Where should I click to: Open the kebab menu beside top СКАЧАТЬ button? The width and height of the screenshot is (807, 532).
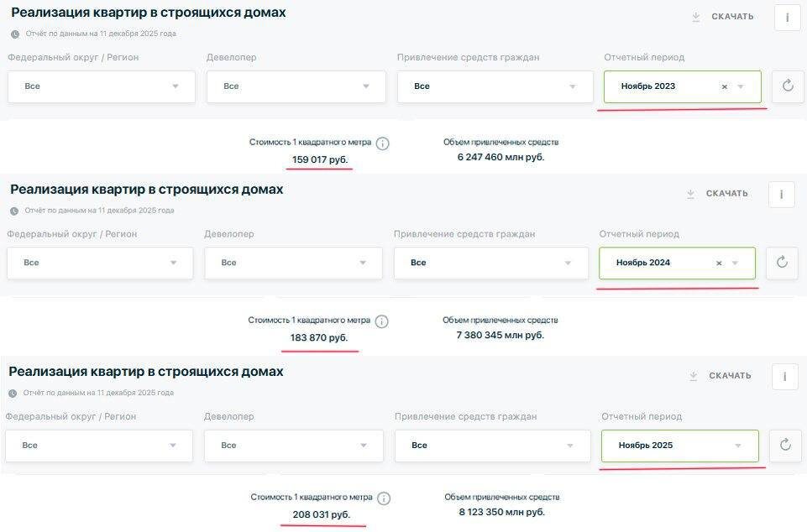click(786, 16)
